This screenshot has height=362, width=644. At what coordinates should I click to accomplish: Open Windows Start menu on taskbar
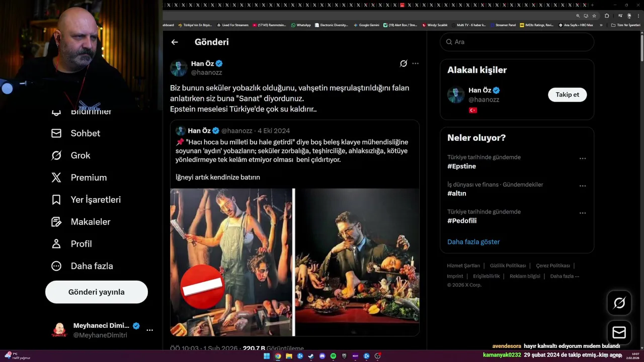pyautogui.click(x=267, y=356)
